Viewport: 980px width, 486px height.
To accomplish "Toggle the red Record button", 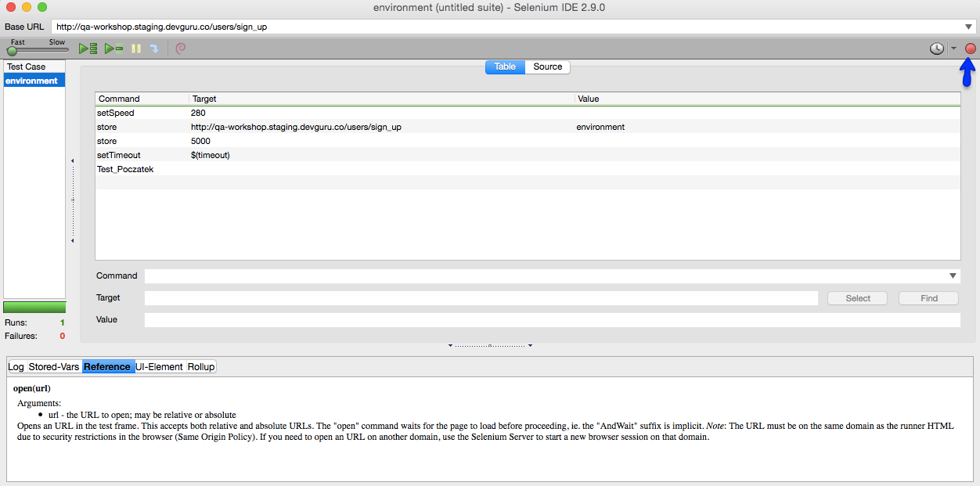I will coord(970,49).
